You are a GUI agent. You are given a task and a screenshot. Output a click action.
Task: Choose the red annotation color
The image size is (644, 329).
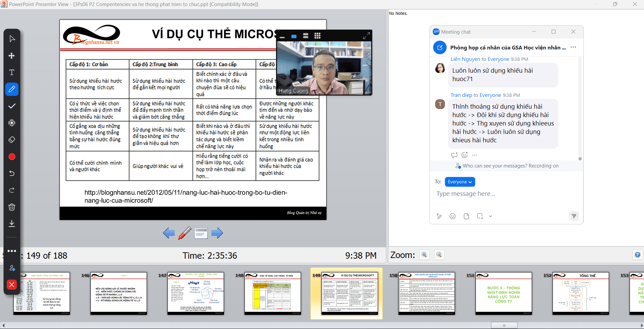[12, 156]
